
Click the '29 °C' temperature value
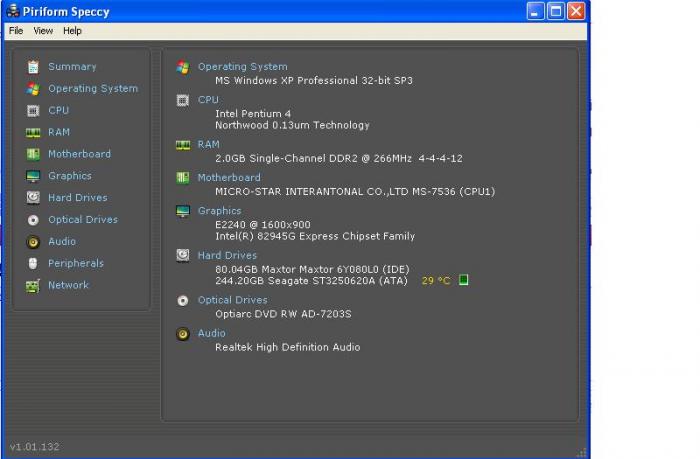436,281
